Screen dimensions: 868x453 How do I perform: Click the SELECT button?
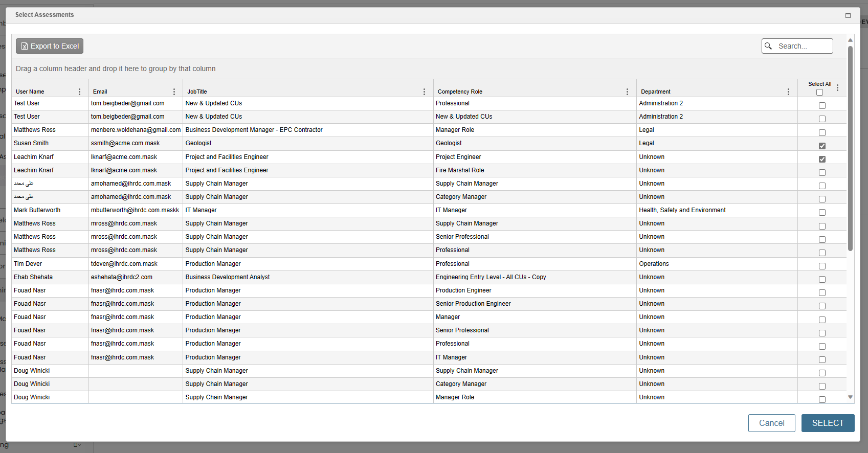(828, 423)
